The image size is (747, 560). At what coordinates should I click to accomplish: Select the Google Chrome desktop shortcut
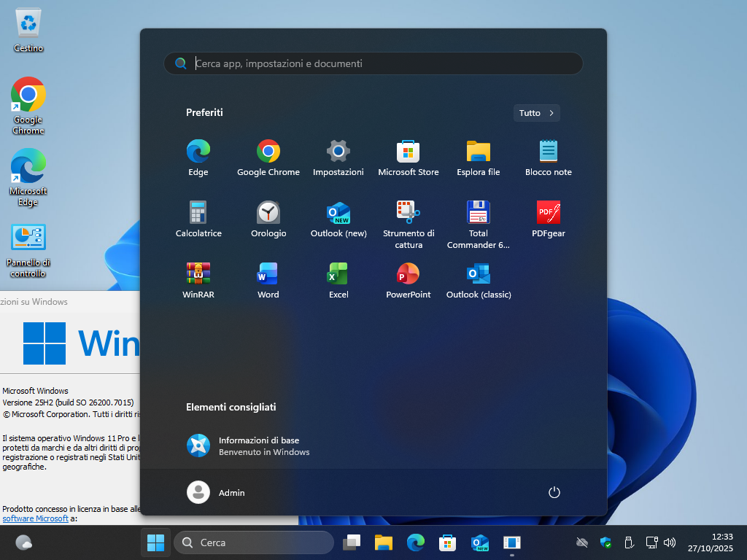point(28,106)
